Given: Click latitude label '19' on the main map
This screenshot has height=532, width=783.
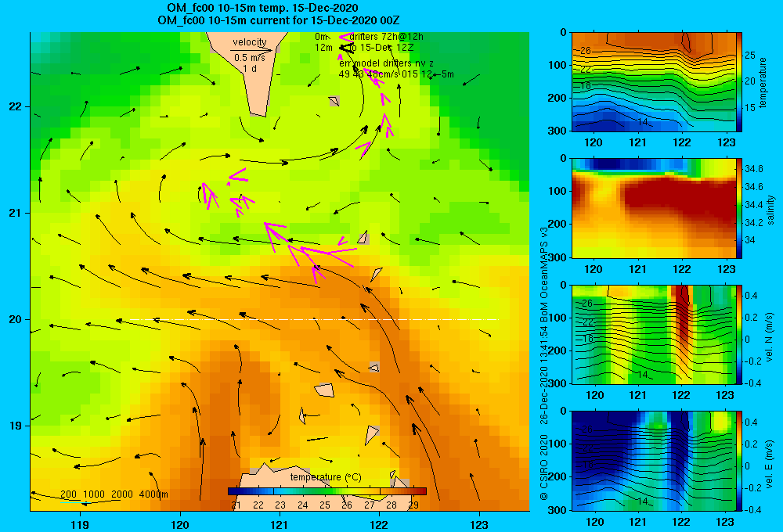Looking at the screenshot, I should point(16,426).
